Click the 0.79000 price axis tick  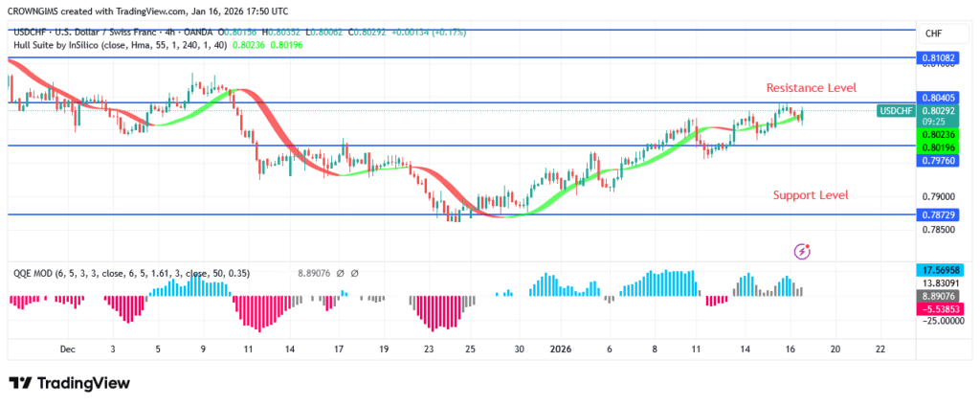(937, 196)
